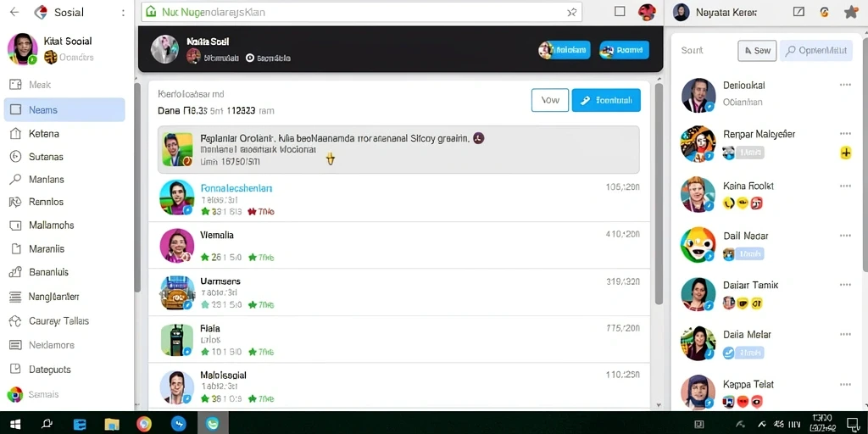Open the notification center on taskbar
The width and height of the screenshot is (868, 434).
coord(853,424)
